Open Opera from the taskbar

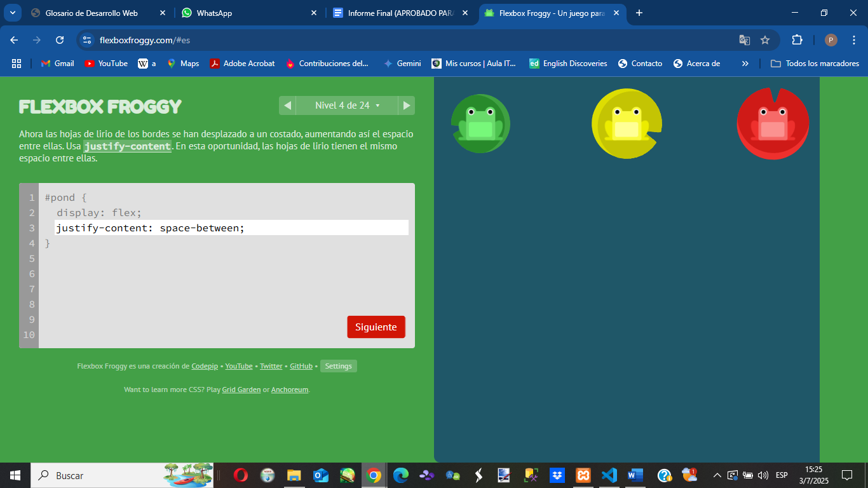241,475
